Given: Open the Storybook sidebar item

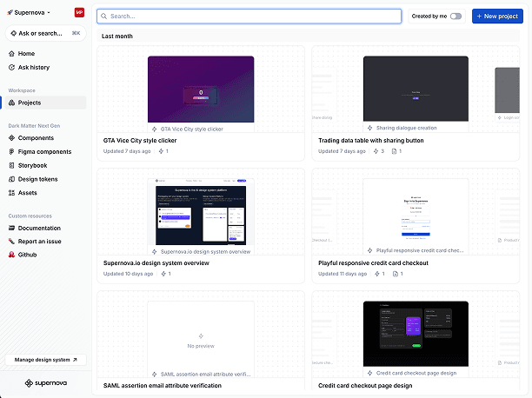Looking at the screenshot, I should coord(32,165).
